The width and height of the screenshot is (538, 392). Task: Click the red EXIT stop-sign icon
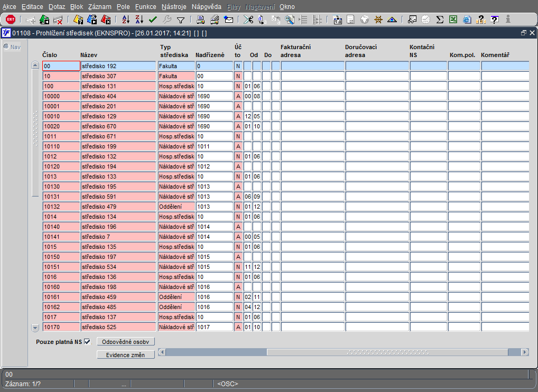[11, 20]
